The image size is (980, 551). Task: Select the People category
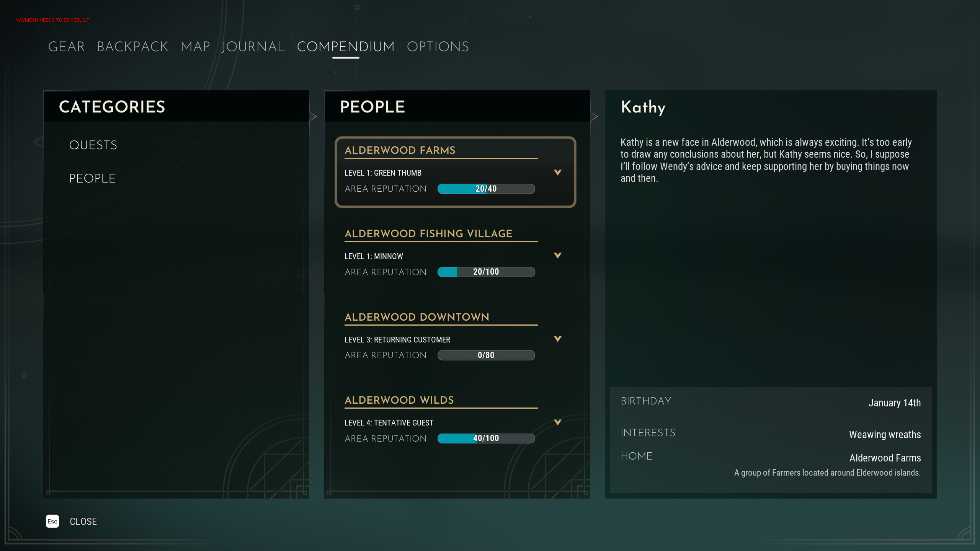[92, 178]
